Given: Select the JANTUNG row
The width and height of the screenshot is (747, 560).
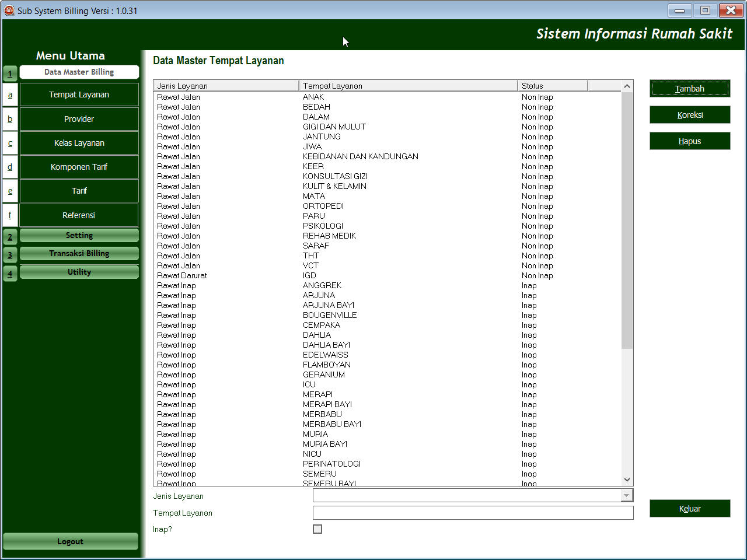Looking at the screenshot, I should (x=388, y=136).
